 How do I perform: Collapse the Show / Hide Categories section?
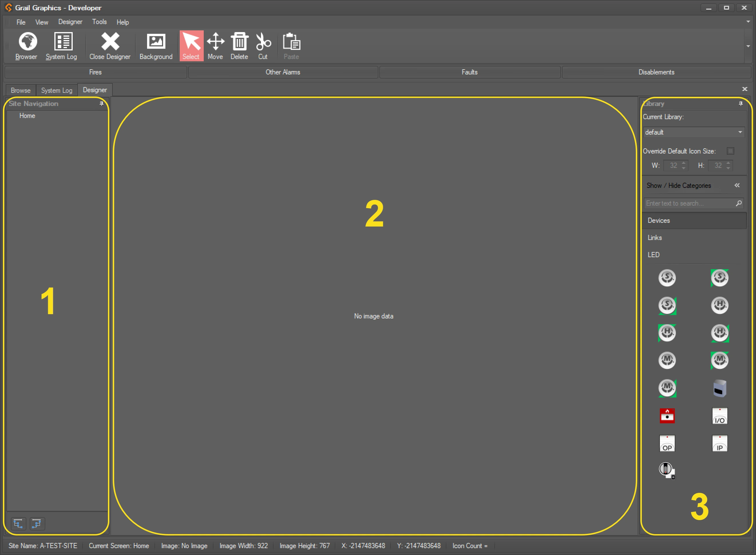point(737,185)
